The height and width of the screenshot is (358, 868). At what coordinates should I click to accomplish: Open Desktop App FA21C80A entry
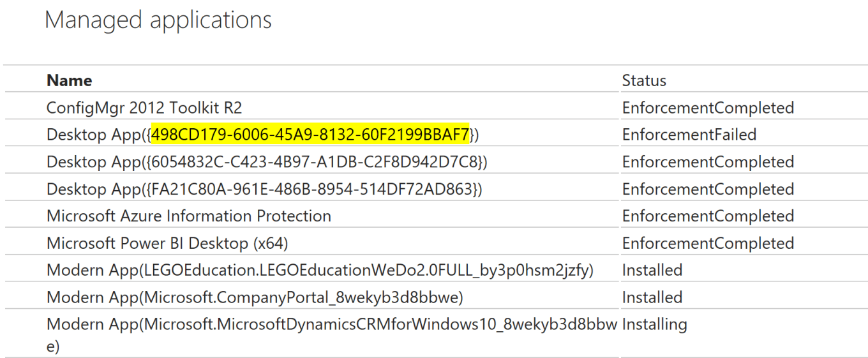point(264,189)
